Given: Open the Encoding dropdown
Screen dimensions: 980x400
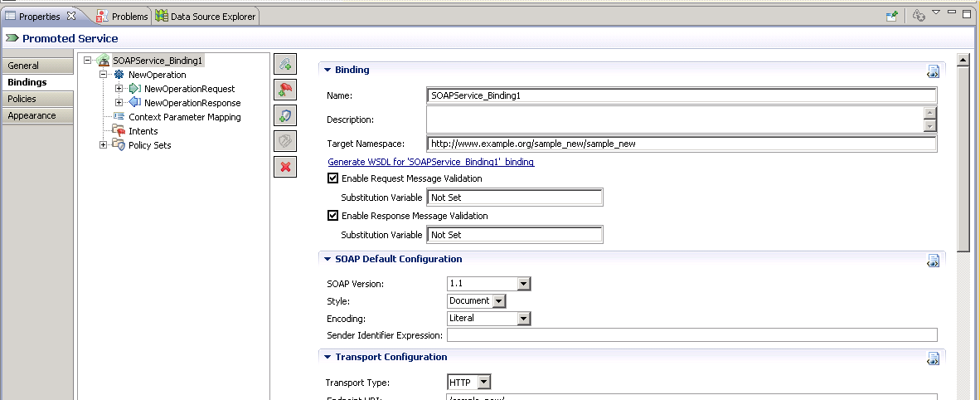Looking at the screenshot, I should coord(523,318).
